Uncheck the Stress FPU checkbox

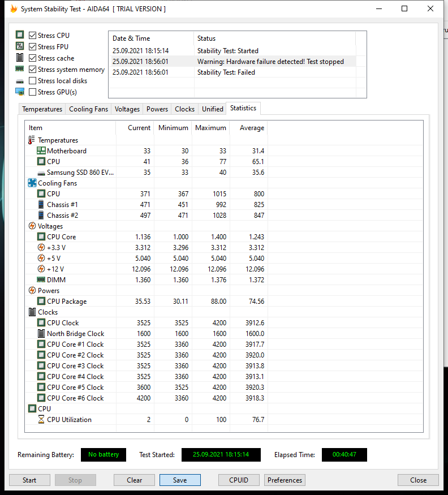pyautogui.click(x=32, y=47)
